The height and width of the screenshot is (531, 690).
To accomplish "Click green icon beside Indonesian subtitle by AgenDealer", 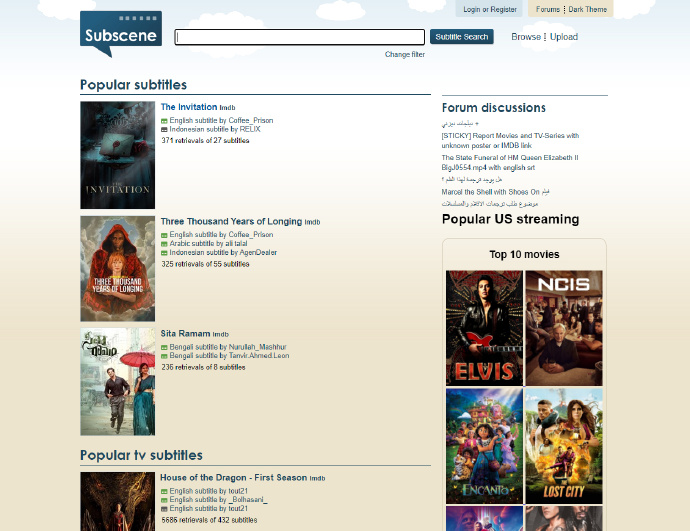I will click(164, 253).
